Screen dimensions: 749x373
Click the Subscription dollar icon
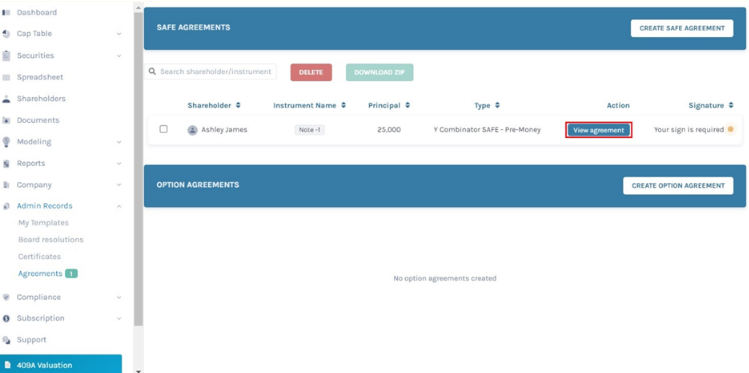click(x=6, y=319)
